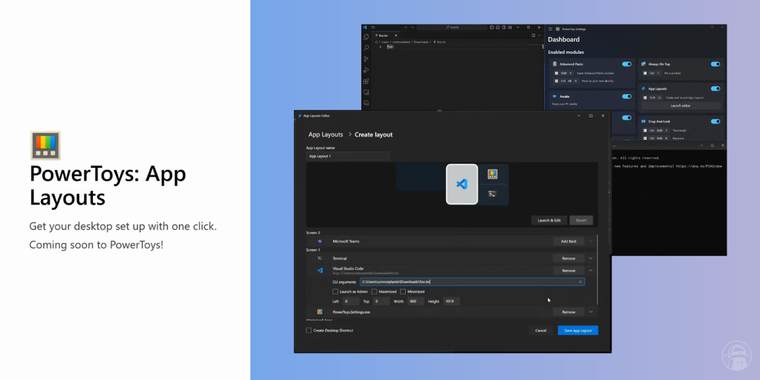Click the chat icon in VS Code activity bar
This screenshot has height=380, width=760.
[x=366, y=103]
